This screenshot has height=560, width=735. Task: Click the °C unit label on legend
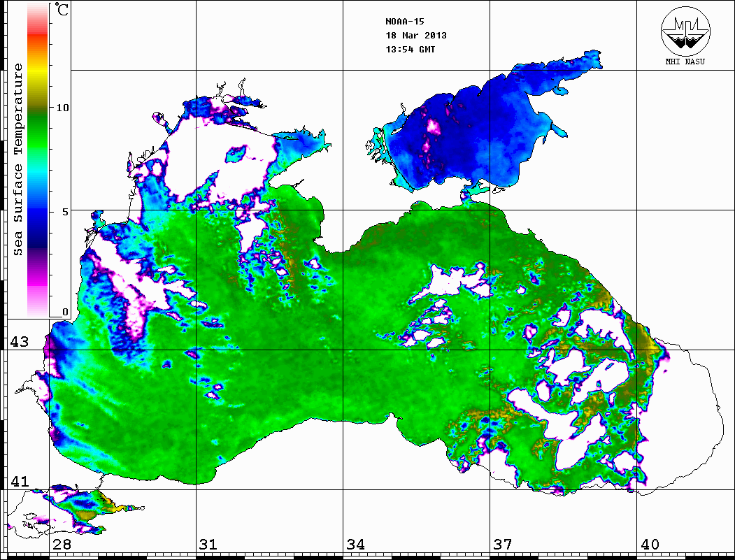click(62, 9)
